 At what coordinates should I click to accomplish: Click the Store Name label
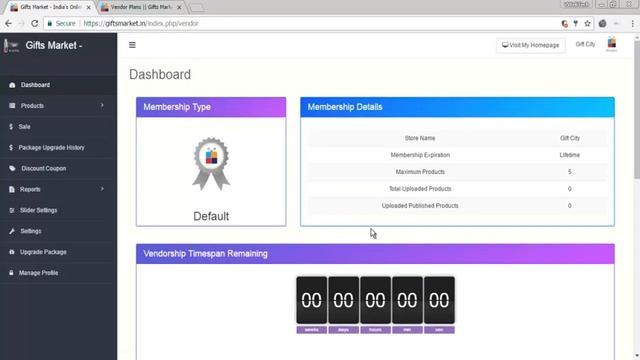tap(420, 138)
